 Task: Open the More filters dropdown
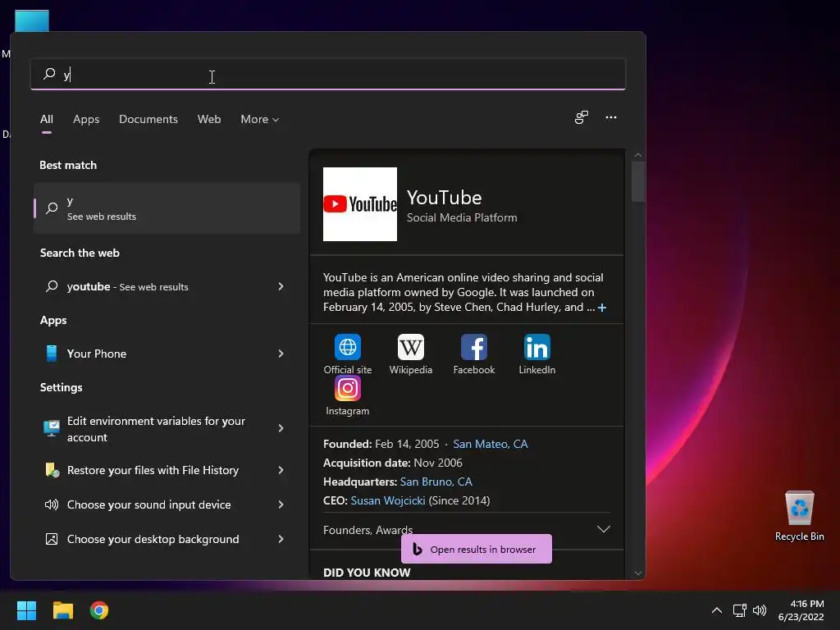pyautogui.click(x=260, y=119)
